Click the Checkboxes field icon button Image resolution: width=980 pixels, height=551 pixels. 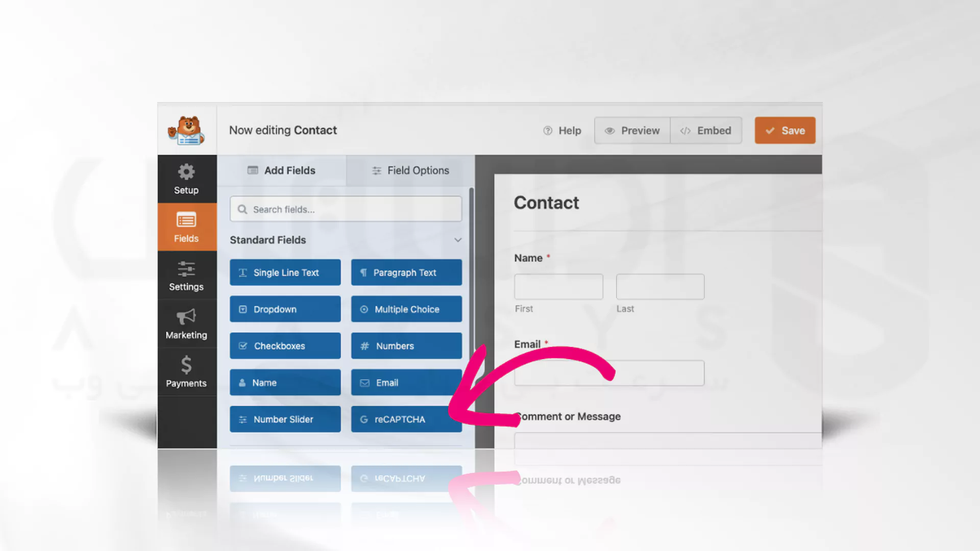point(243,346)
